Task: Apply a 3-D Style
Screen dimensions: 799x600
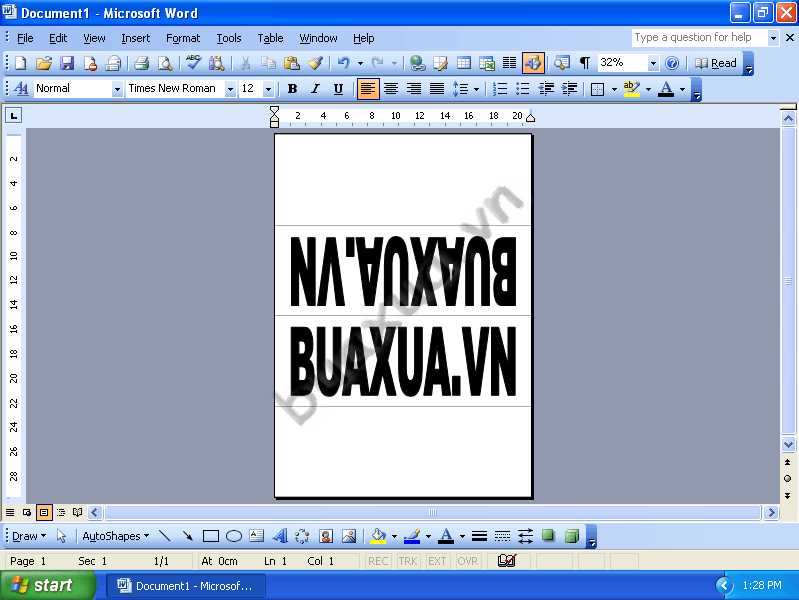Action: [572, 536]
